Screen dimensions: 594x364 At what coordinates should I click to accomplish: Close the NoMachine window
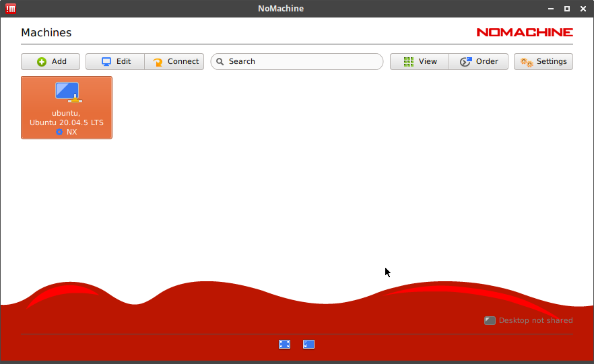tap(583, 9)
